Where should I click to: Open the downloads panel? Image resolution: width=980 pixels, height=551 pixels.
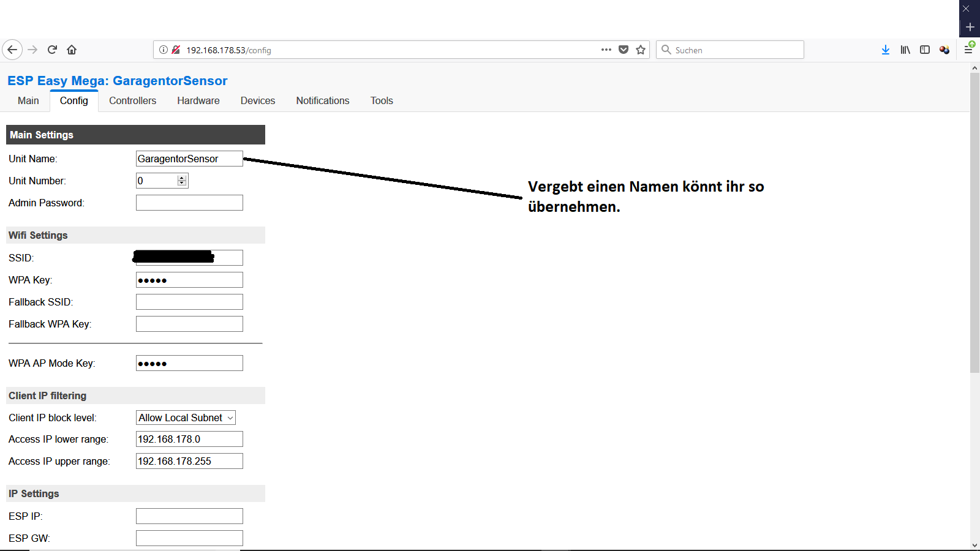[x=885, y=50]
